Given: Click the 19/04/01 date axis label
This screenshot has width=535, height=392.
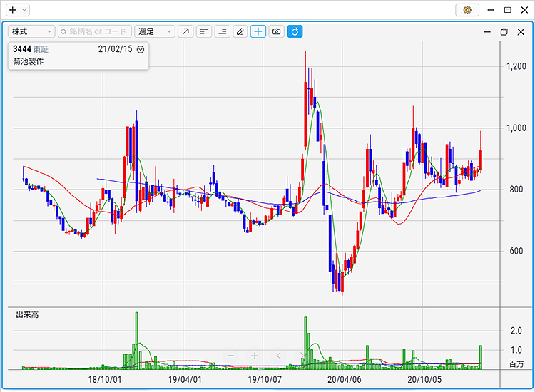Looking at the screenshot, I should (185, 379).
